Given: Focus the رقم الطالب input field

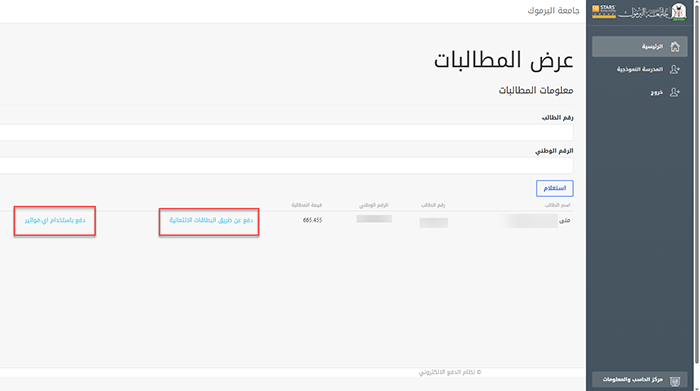Looking at the screenshot, I should point(287,133).
